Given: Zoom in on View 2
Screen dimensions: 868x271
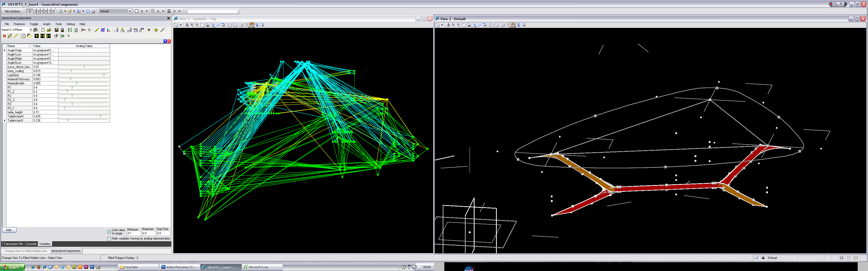Looking at the screenshot, I should [x=453, y=25].
